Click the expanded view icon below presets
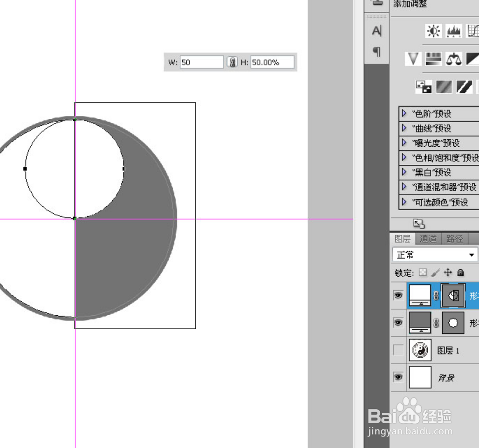The image size is (479, 448). pyautogui.click(x=419, y=224)
